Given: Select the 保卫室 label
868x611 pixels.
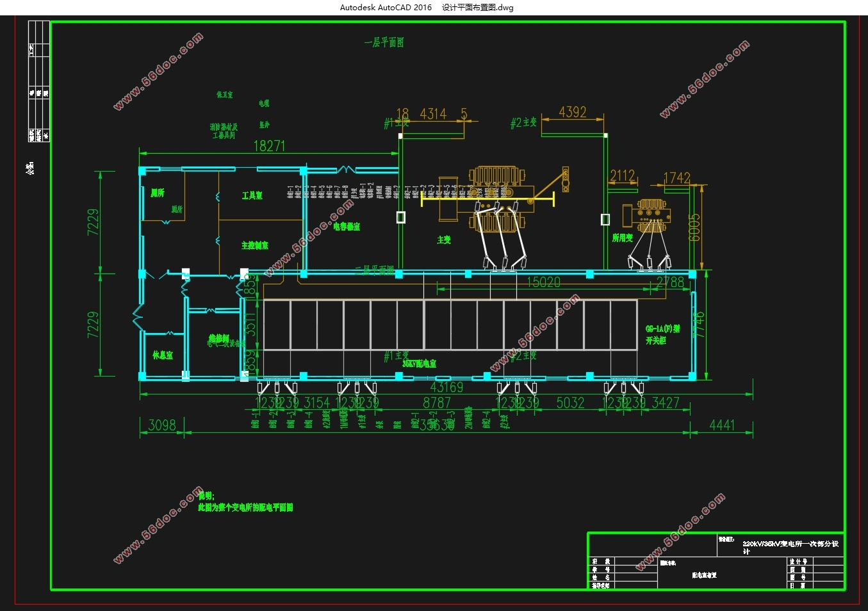Looking at the screenshot, I should click(225, 95).
